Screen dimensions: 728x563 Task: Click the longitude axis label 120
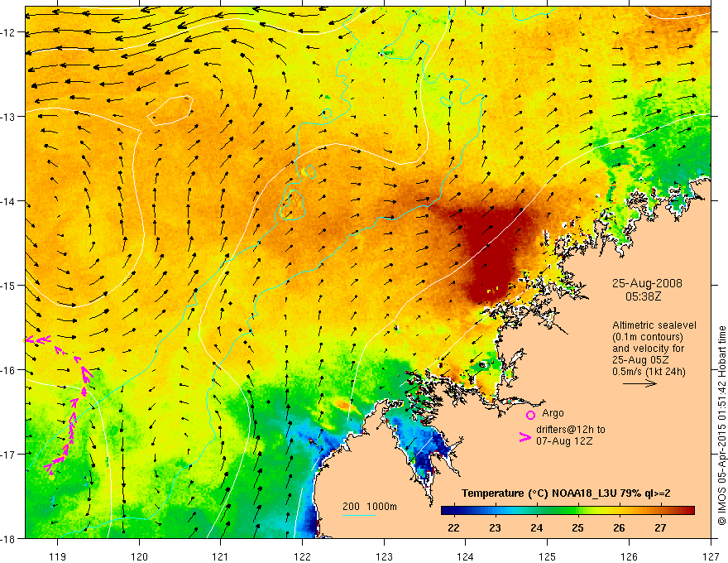coord(139,556)
